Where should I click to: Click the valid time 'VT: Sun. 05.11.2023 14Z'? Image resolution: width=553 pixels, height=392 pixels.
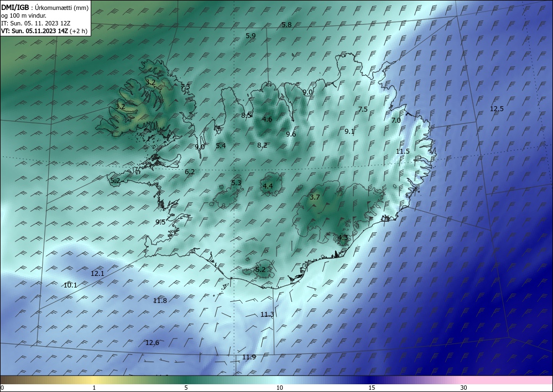(34, 31)
